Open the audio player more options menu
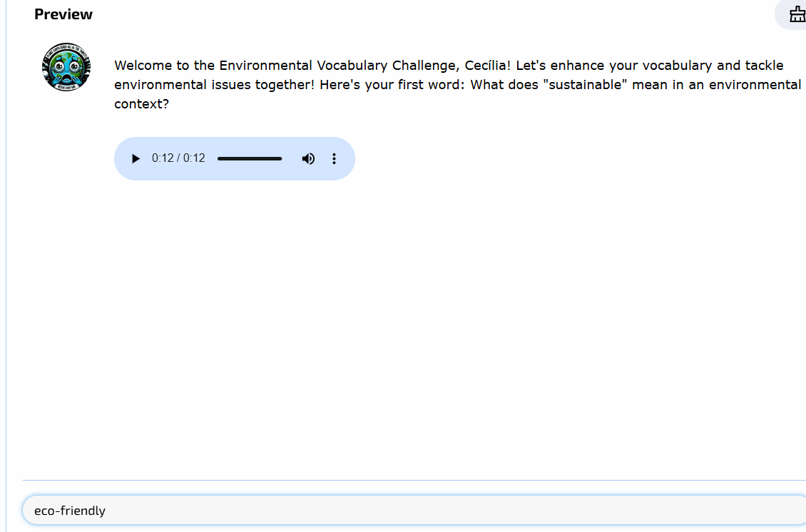This screenshot has height=532, width=806. tap(334, 159)
